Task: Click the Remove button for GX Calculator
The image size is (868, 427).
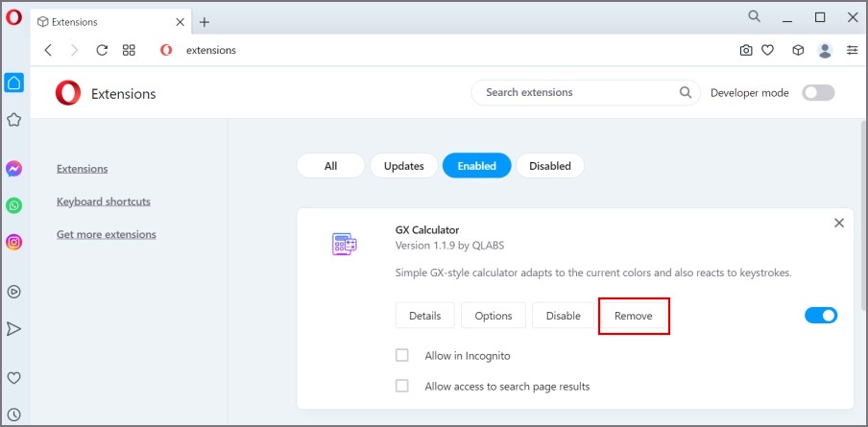Action: 634,316
